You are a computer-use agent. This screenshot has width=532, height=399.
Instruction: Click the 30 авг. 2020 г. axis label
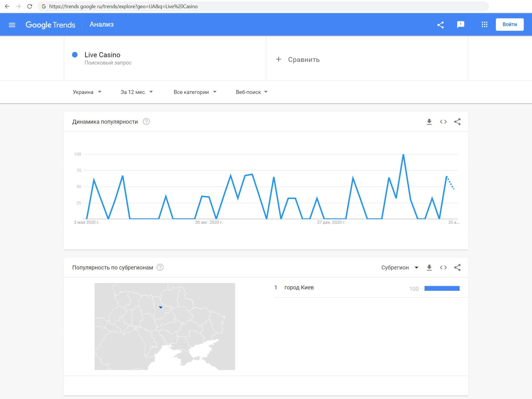[209, 222]
